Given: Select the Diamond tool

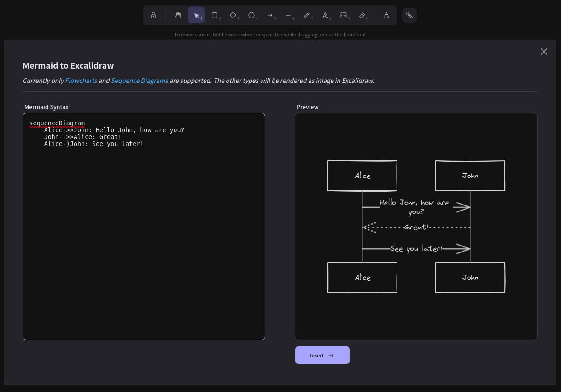Looking at the screenshot, I should [233, 15].
